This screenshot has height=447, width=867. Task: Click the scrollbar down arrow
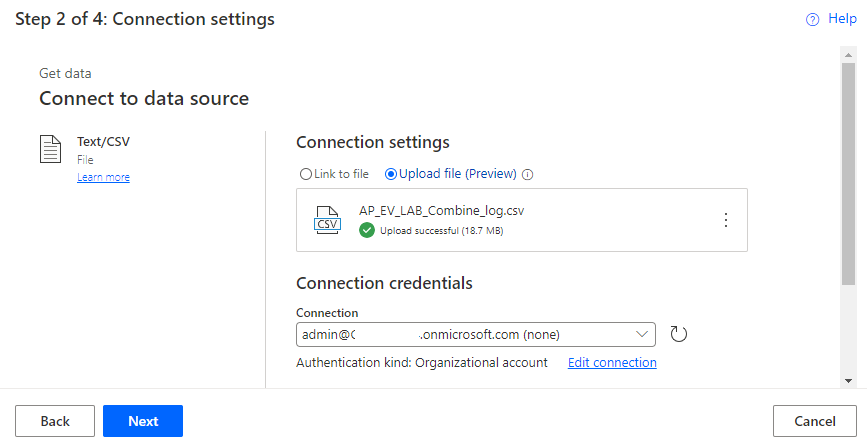point(848,380)
